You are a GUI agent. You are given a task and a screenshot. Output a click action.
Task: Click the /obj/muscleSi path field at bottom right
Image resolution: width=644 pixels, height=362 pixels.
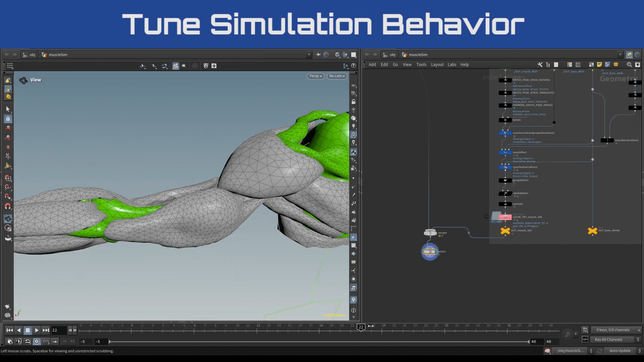click(571, 351)
